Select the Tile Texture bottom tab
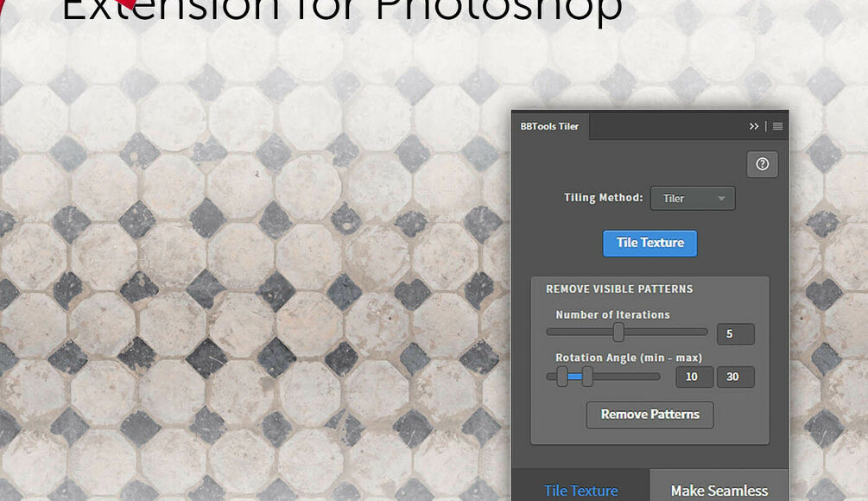 click(580, 490)
